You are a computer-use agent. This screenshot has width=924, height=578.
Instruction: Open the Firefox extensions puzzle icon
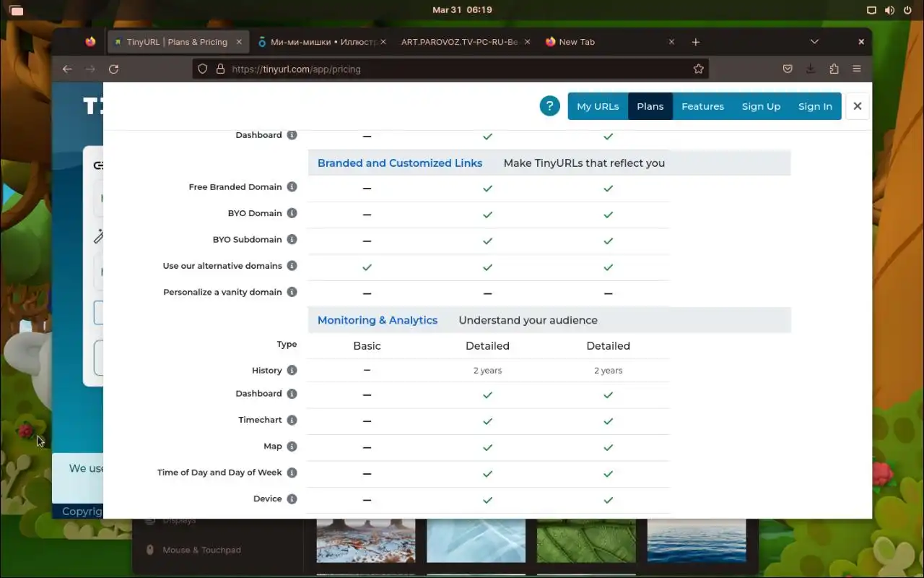[x=834, y=69]
